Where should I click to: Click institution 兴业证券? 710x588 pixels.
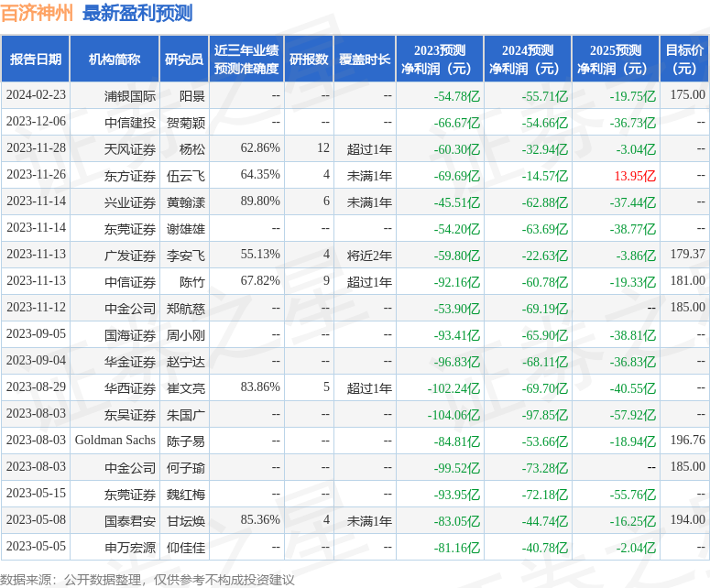(130, 202)
